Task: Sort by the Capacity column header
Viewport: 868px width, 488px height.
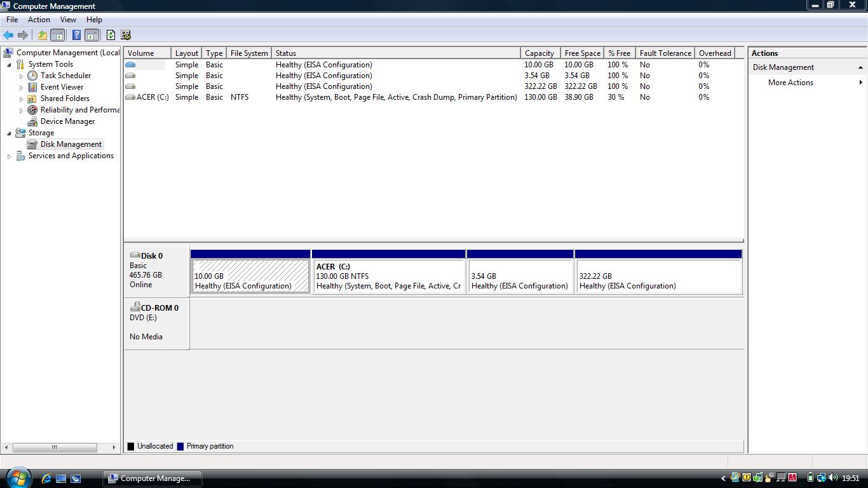Action: (x=539, y=53)
